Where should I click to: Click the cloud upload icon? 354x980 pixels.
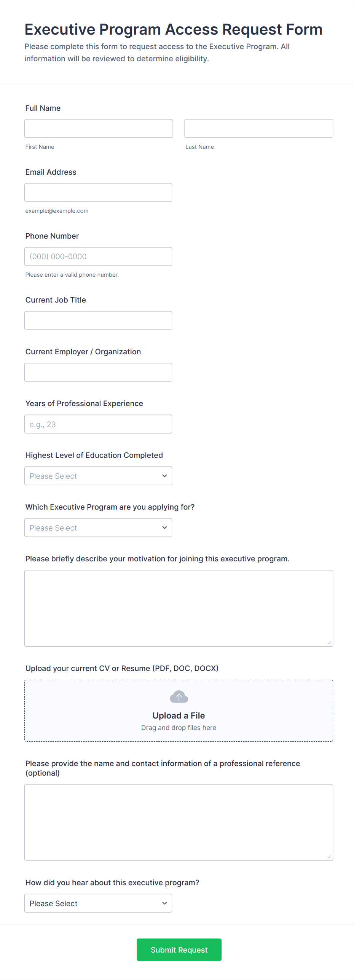(179, 697)
